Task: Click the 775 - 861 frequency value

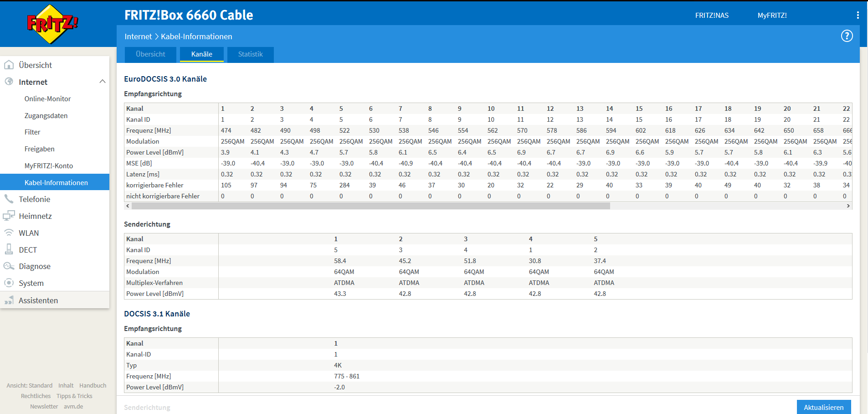Action: 347,376
